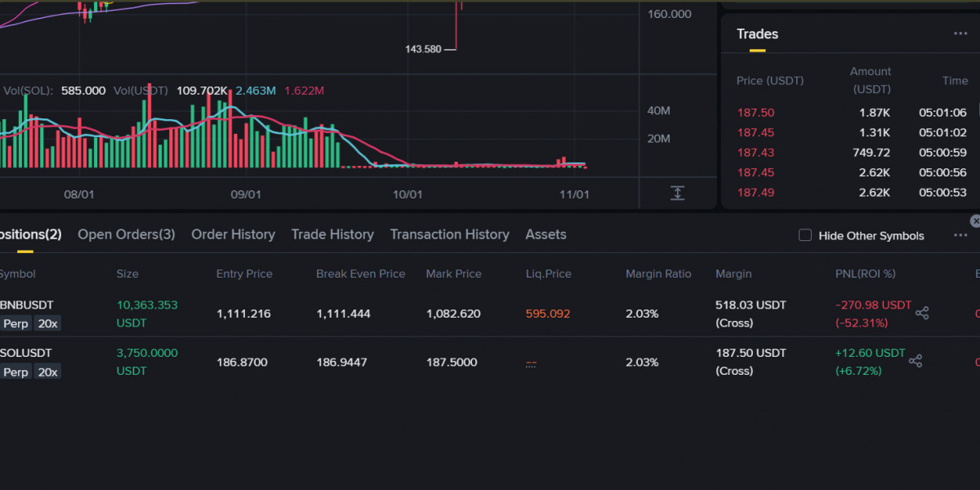Click the 09/01 date on chart axis
980x490 pixels.
[246, 194]
